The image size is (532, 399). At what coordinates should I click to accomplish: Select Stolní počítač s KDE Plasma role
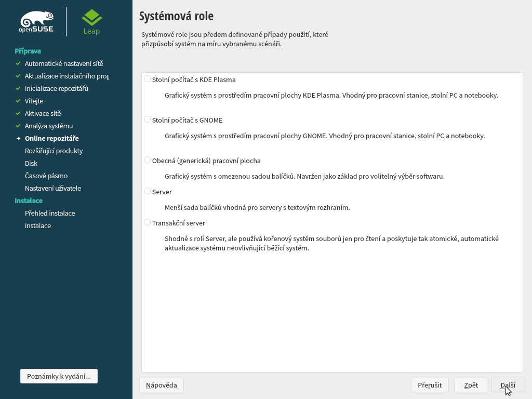(x=147, y=79)
